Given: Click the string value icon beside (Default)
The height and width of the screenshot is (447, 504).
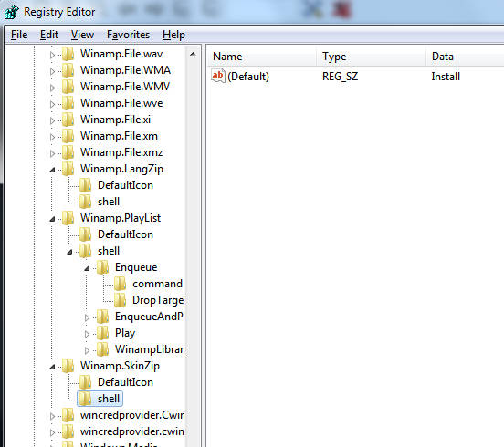Looking at the screenshot, I should pyautogui.click(x=218, y=76).
